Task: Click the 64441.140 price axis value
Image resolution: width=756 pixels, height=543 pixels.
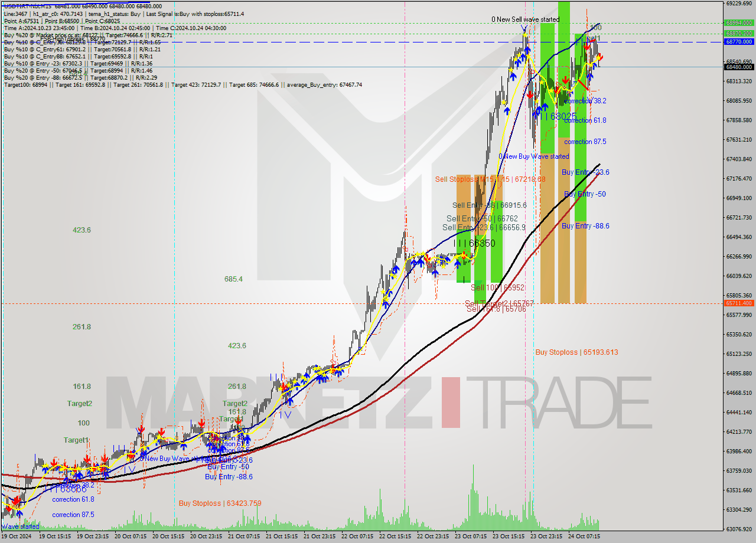Action: pos(739,412)
